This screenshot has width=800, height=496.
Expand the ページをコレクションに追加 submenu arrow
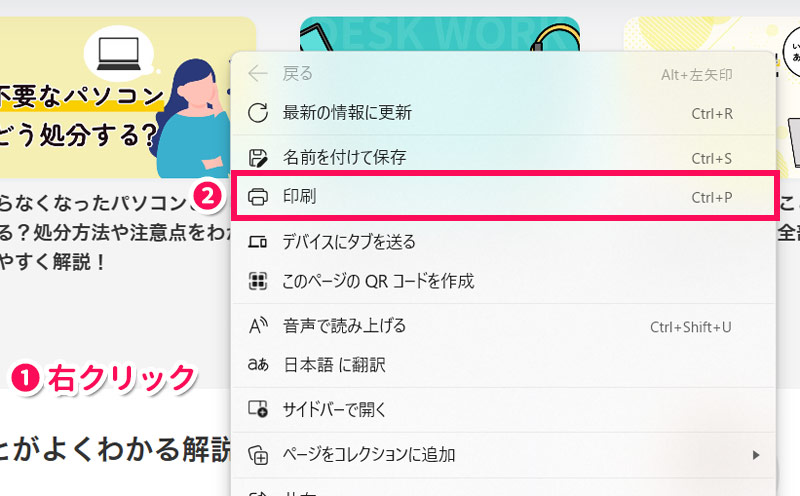click(x=755, y=455)
